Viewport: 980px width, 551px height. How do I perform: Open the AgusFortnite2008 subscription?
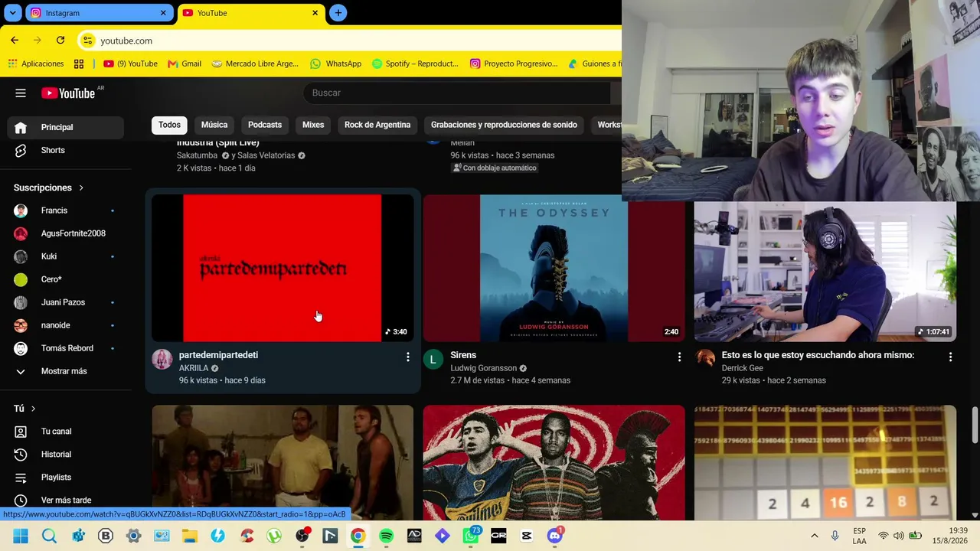(65, 233)
